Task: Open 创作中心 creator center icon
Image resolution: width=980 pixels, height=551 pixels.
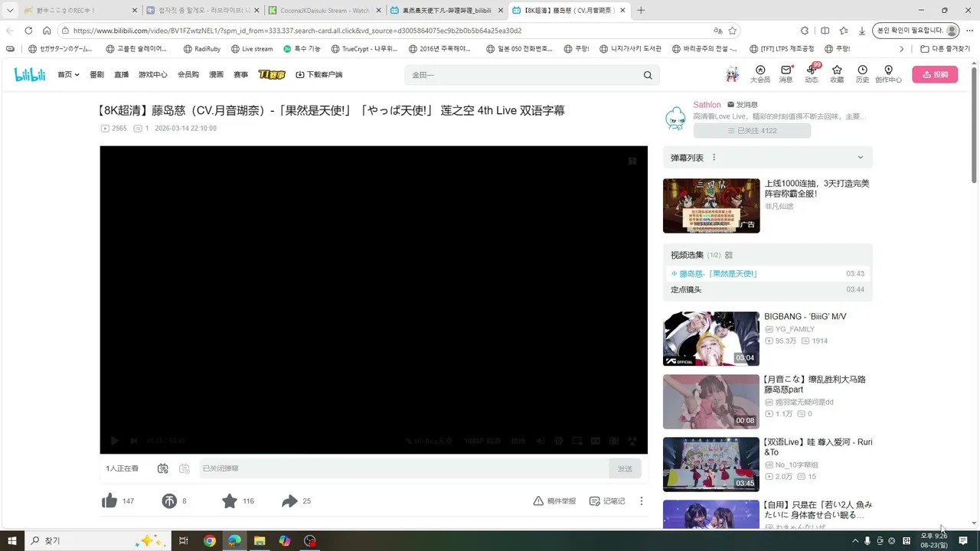Action: [888, 73]
